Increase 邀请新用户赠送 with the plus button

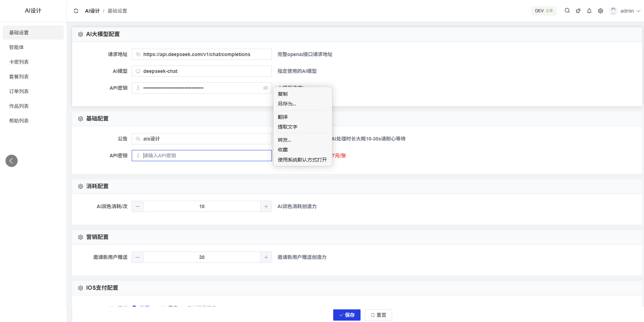pos(266,257)
